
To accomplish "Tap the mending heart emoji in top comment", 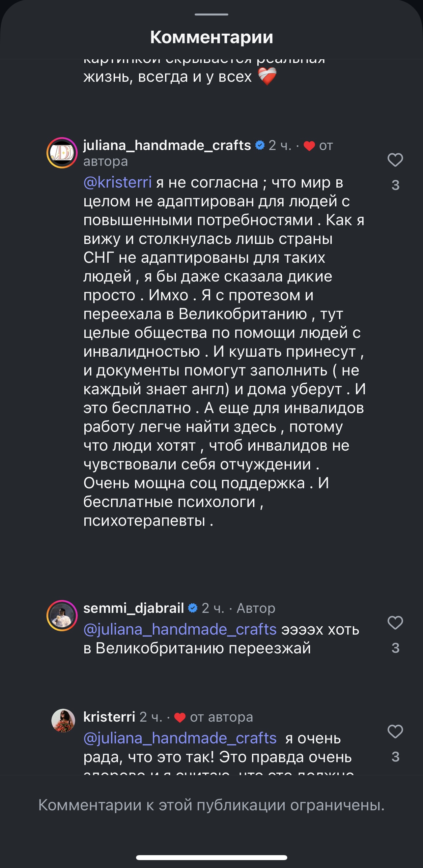I will [267, 76].
